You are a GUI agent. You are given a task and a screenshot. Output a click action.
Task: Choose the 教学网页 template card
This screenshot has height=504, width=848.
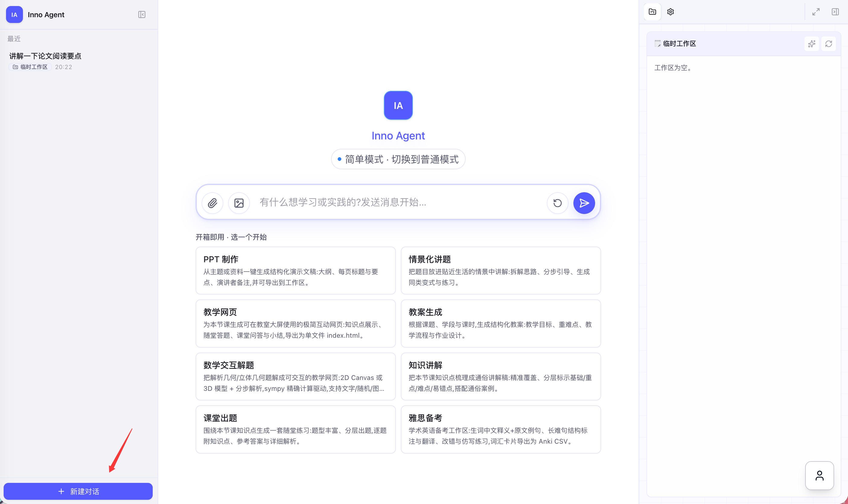[x=295, y=323]
